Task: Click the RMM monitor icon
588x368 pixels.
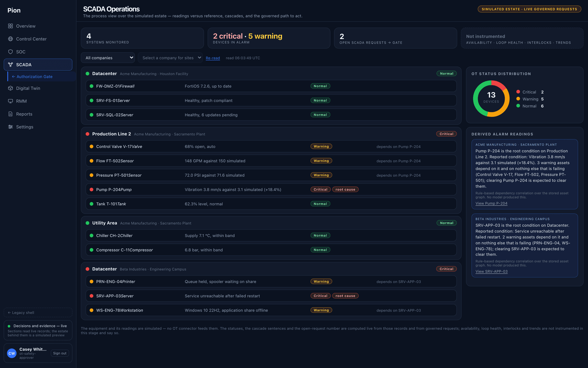Action: click(10, 101)
